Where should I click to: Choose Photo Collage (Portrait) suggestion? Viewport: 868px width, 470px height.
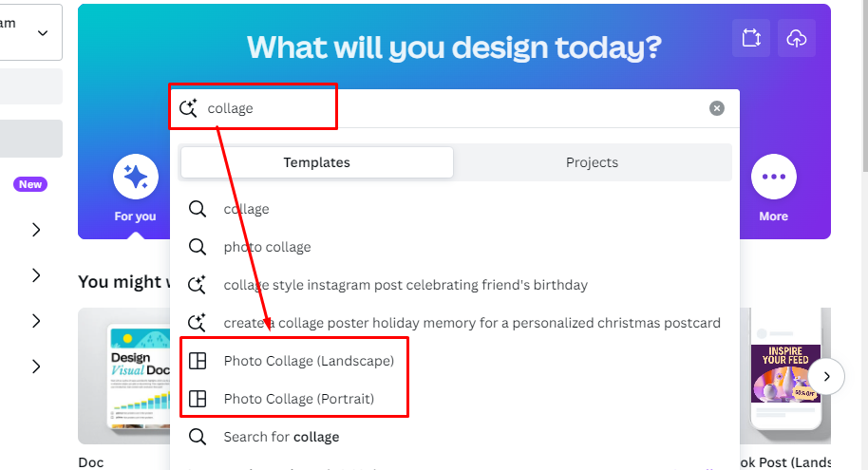(x=299, y=399)
